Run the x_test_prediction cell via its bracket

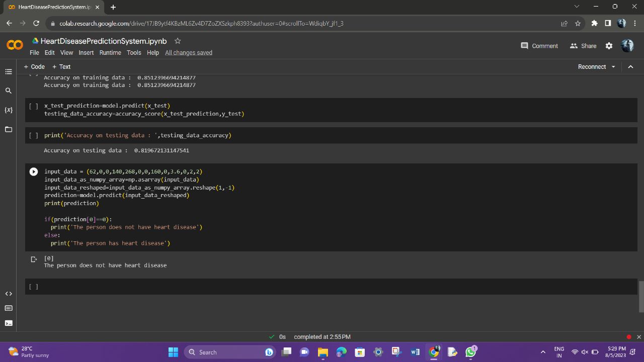34,106
